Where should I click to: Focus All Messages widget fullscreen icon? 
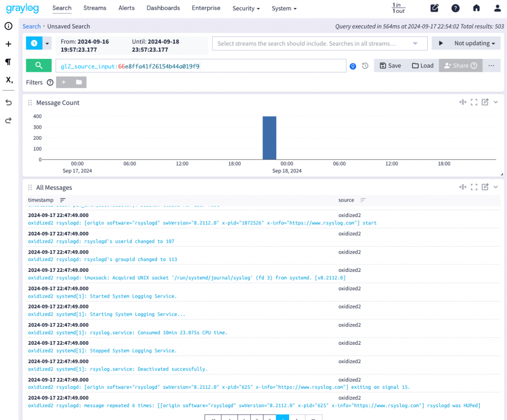(474, 187)
